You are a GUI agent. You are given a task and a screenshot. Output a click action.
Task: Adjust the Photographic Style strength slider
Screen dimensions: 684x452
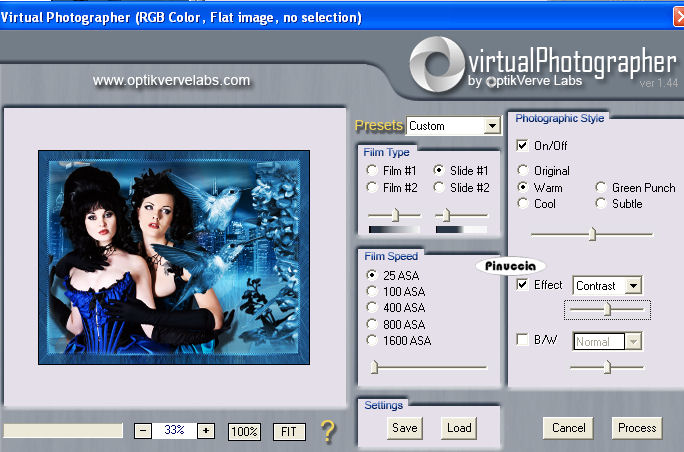[x=592, y=234]
